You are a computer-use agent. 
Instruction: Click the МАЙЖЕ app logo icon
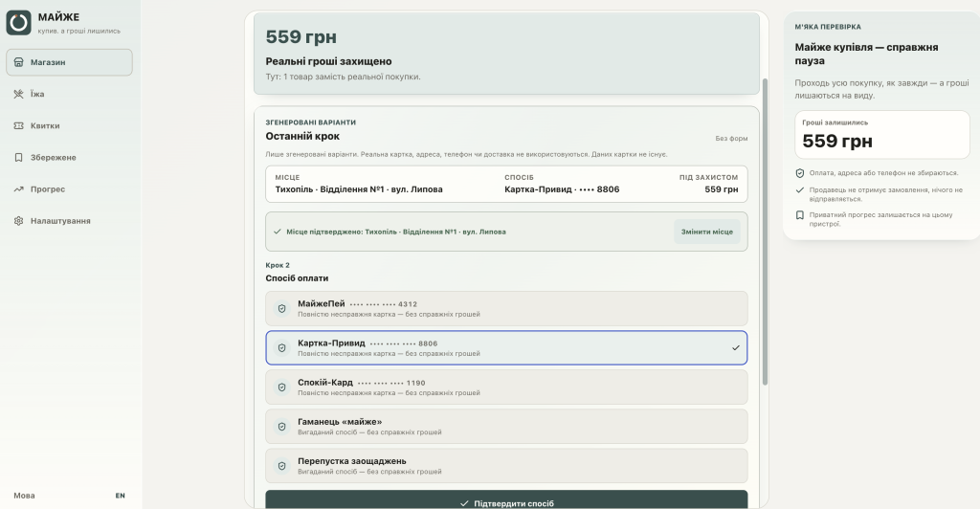coord(19,22)
